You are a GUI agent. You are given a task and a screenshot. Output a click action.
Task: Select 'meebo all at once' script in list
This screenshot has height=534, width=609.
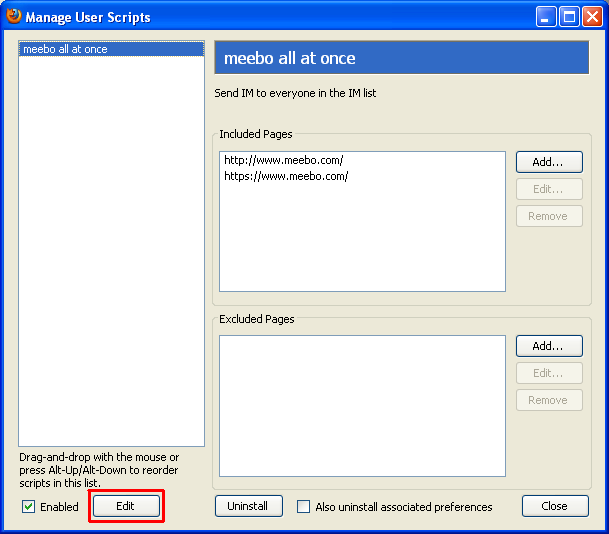111,49
